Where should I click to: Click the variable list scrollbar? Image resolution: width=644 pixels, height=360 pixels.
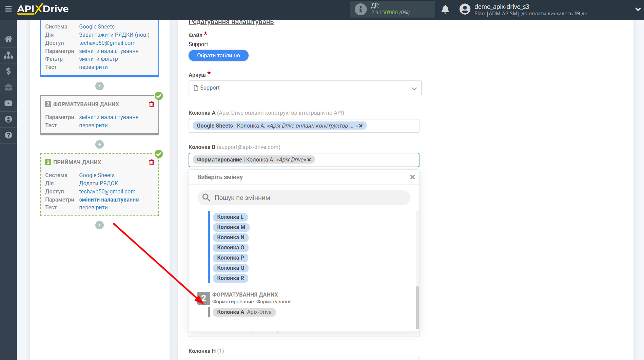(x=417, y=308)
